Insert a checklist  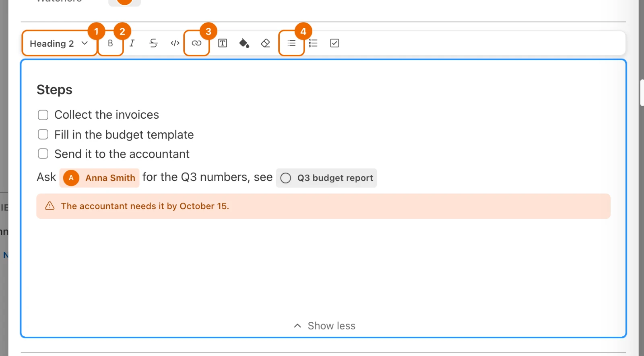pos(334,43)
